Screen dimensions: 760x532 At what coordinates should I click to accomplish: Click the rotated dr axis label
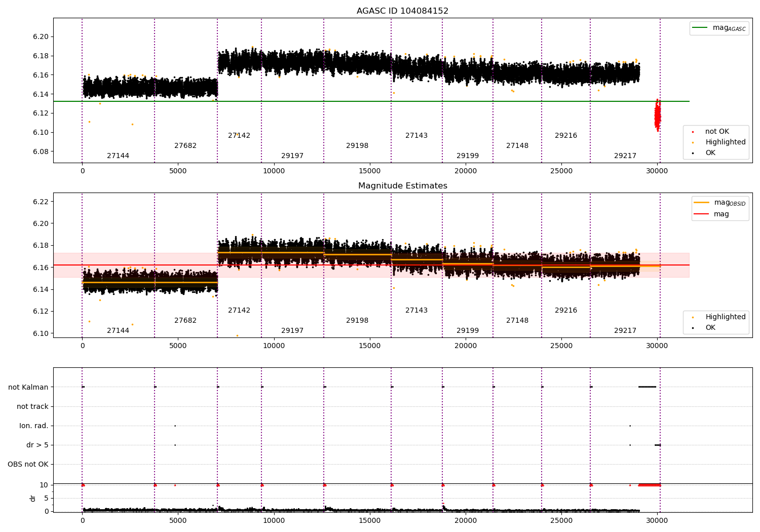[x=33, y=499]
